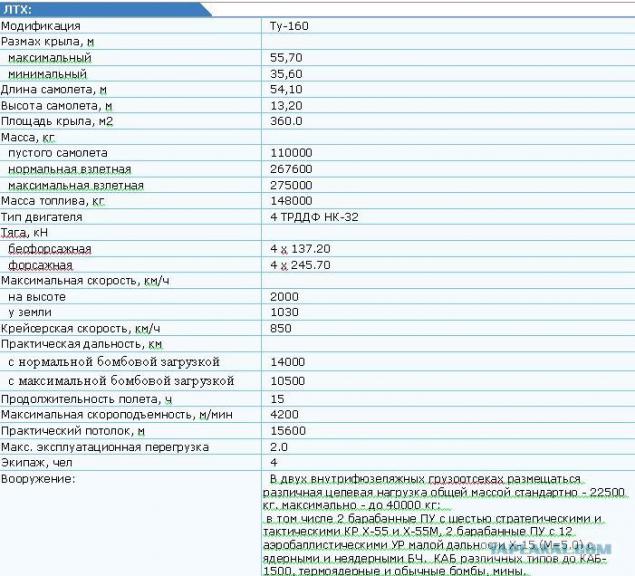Select the 110000 empty weight value
635x576 pixels.
click(x=291, y=153)
